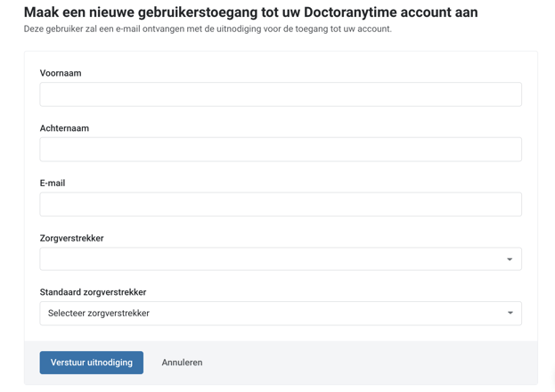Open the Standaard zorgverstrekker select box

click(281, 314)
